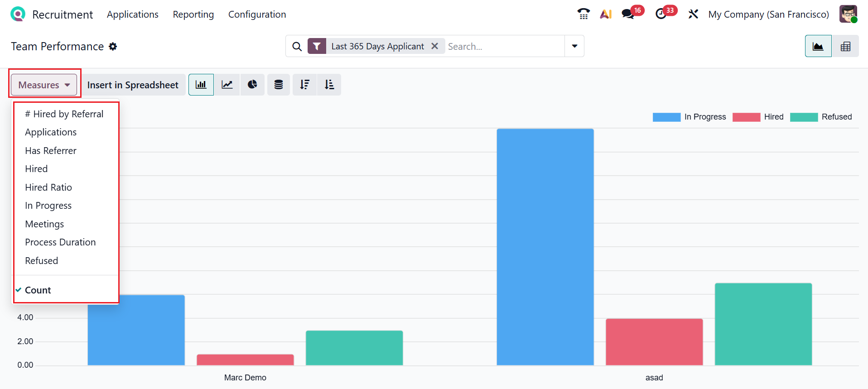The image size is (868, 389).
Task: Open the Configuration menu
Action: (257, 14)
